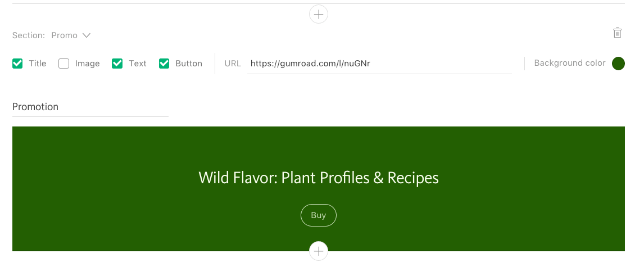Screen dimensions: 644x267
Task: Select the Wild Flavor heading text
Action: click(318, 178)
